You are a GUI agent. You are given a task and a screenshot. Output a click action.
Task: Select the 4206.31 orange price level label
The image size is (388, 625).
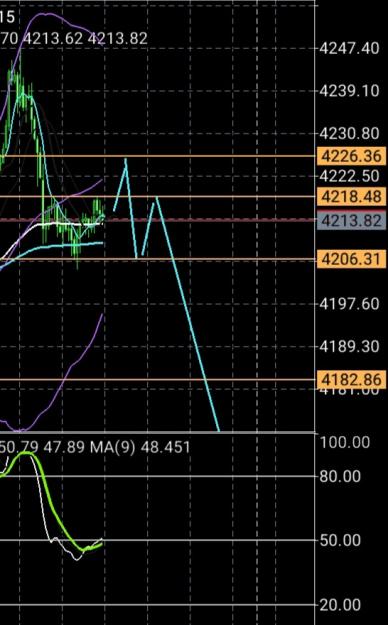[x=351, y=259]
